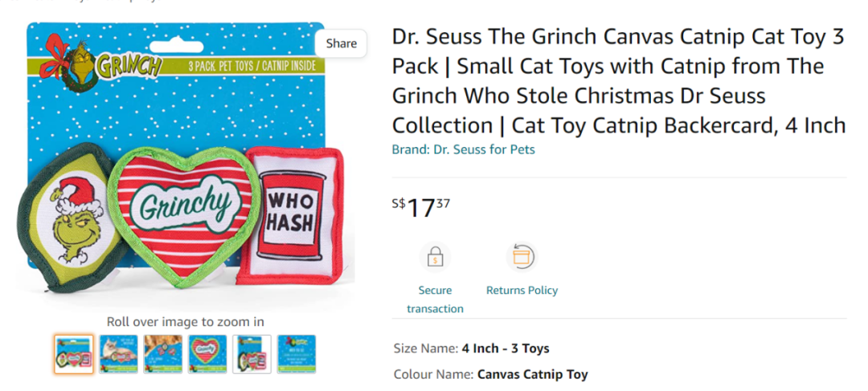
Task: Click the 'Roll over image to zoom in' caption
Action: 186,322
